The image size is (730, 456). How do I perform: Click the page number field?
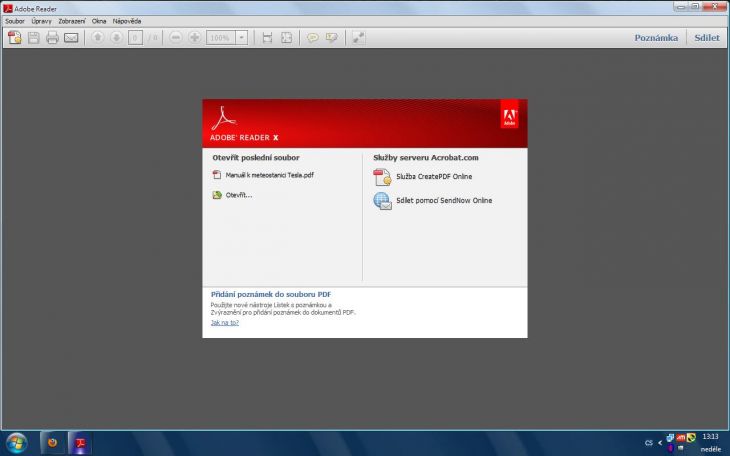(x=135, y=38)
